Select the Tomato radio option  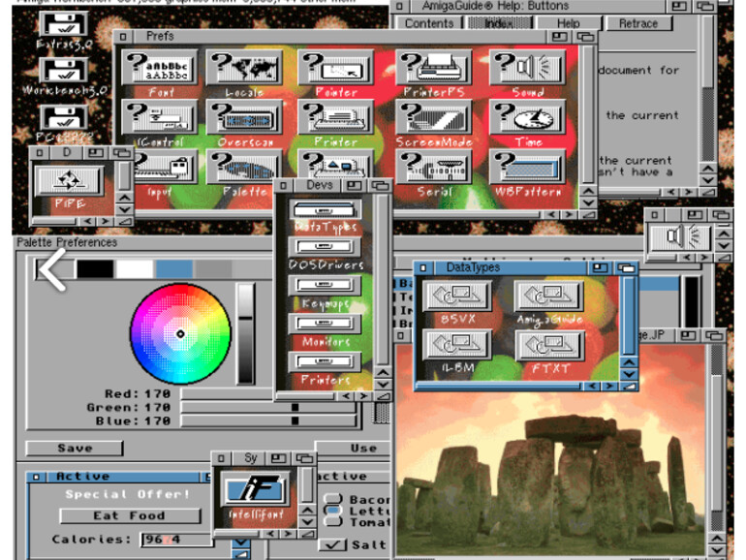pos(333,521)
